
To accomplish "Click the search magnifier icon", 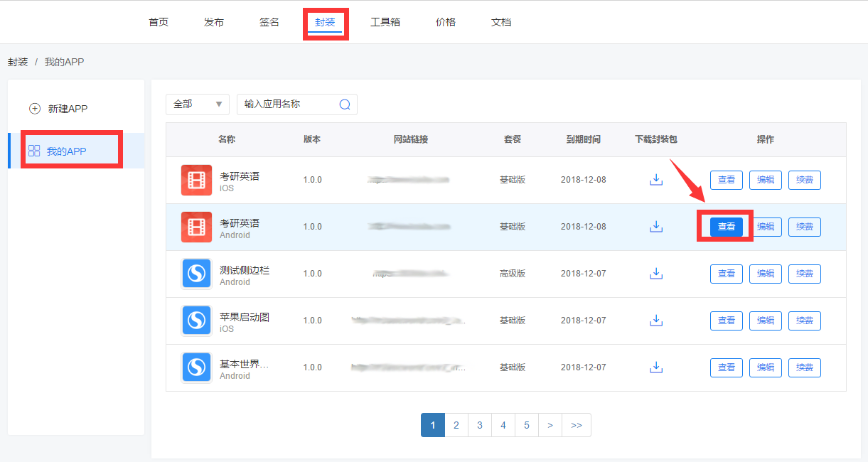I will (x=345, y=104).
